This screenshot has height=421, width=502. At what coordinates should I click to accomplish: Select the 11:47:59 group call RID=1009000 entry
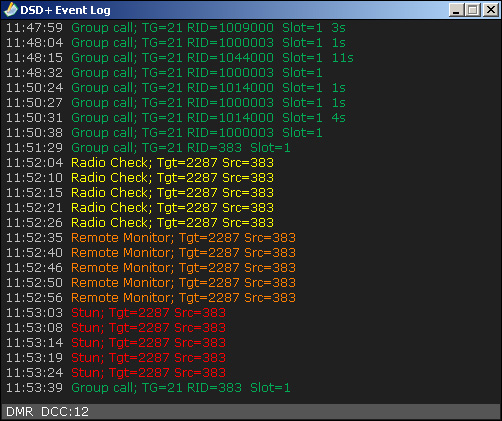pos(176,28)
